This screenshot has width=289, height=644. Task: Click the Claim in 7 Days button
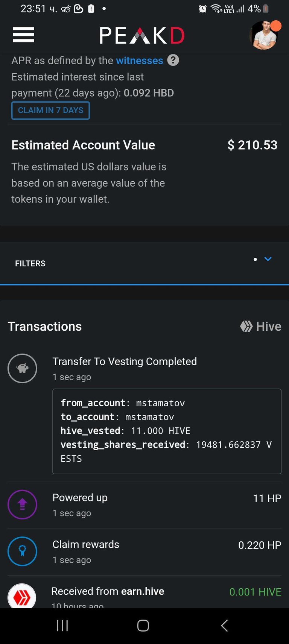[50, 111]
